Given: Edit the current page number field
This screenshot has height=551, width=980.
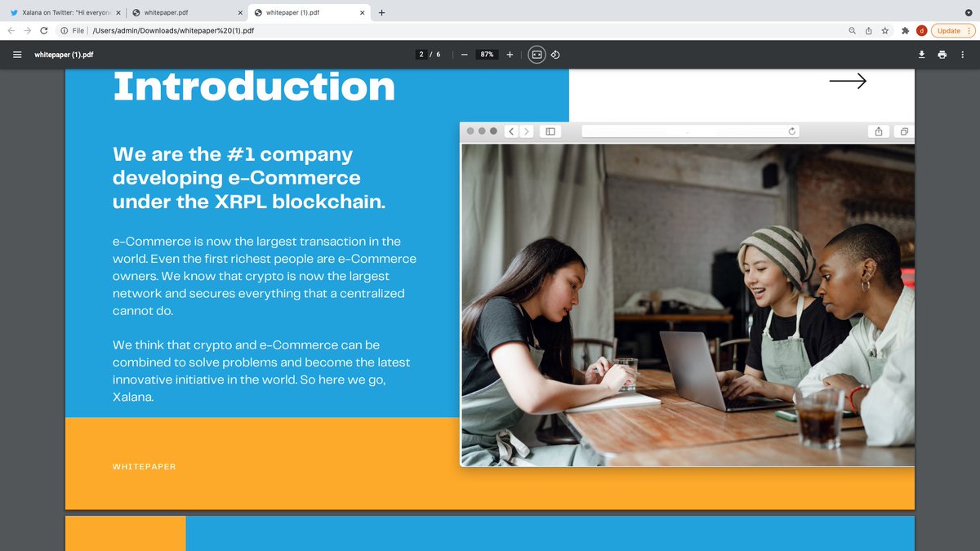Looking at the screenshot, I should (x=421, y=55).
